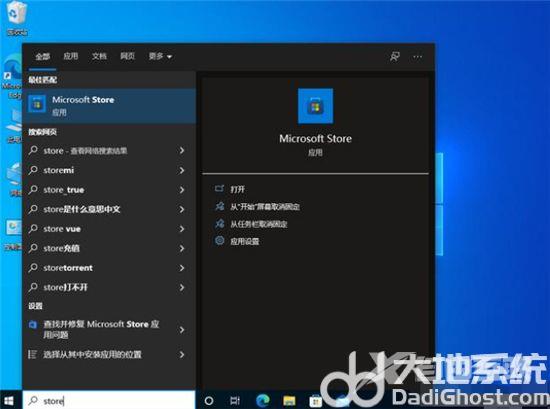The height and width of the screenshot is (409, 550).
Task: Click the gear icon beside 应用设置
Action: (220, 241)
